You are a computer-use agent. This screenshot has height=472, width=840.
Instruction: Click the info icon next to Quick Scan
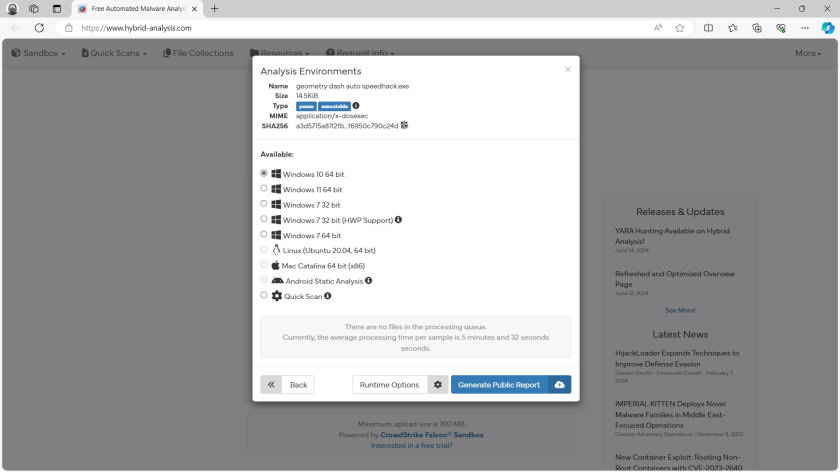pyautogui.click(x=327, y=296)
